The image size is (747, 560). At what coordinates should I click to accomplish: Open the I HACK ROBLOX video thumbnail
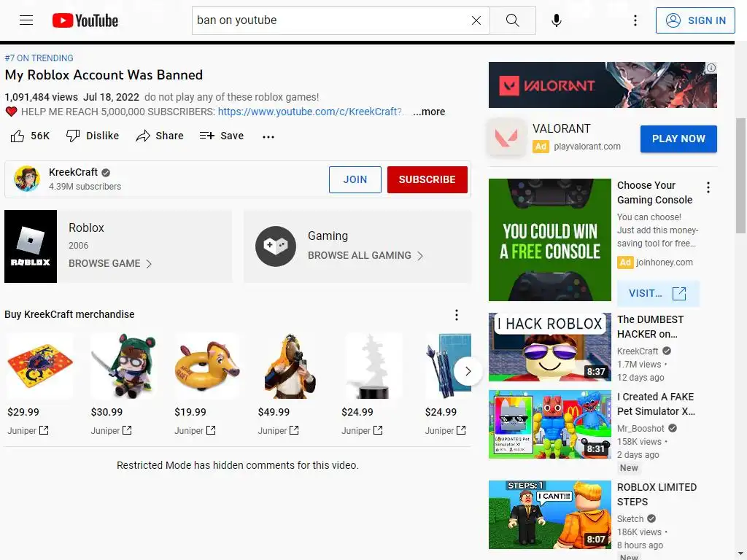coord(550,346)
